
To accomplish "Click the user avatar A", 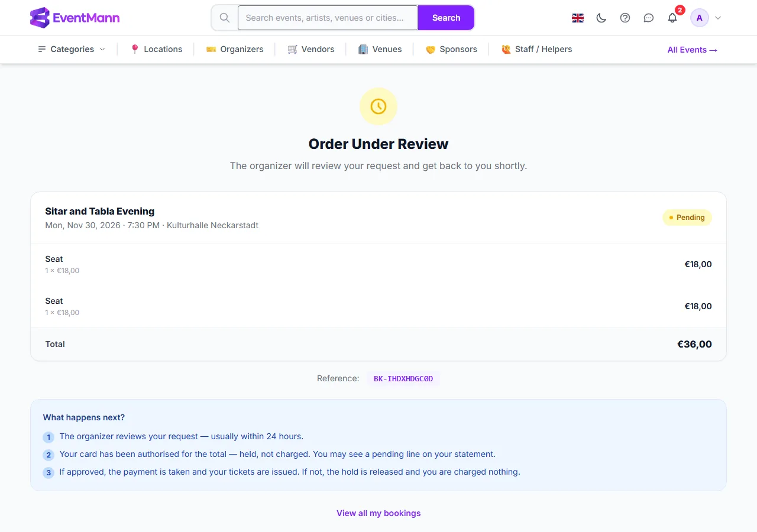I will point(700,18).
